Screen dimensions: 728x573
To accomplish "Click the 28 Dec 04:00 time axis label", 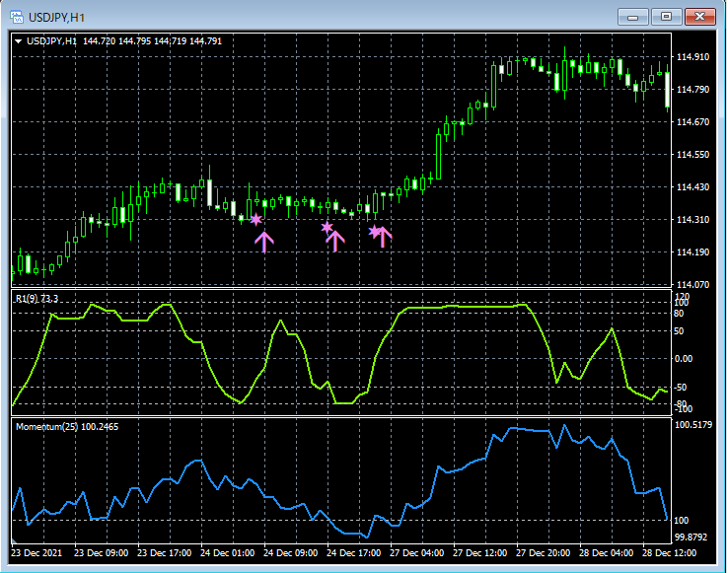I will point(607,553).
